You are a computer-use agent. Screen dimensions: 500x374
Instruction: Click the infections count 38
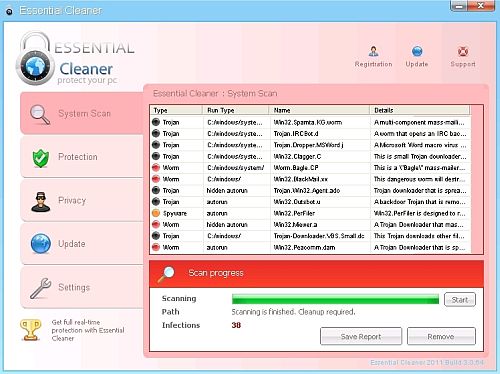236,325
